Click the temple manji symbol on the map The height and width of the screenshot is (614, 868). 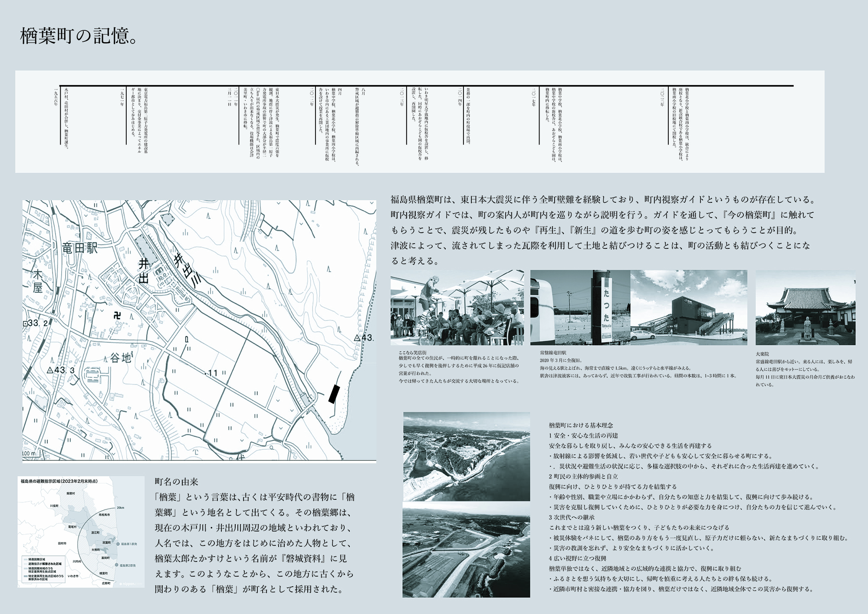[117, 316]
